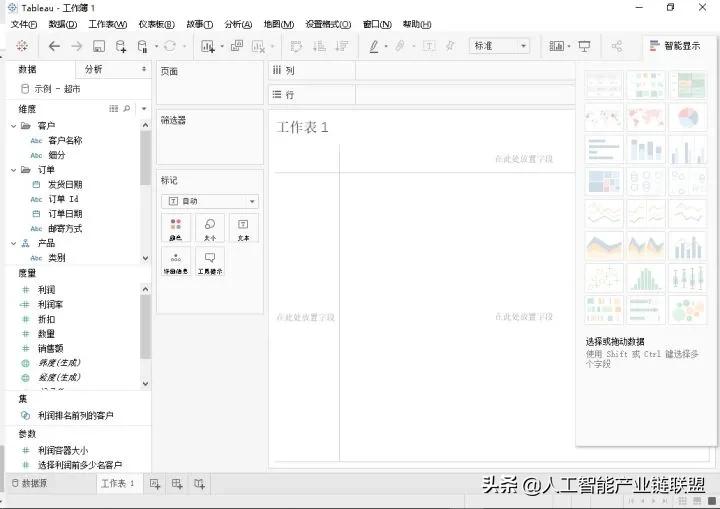Duplicate the sheet with toolbar icon
This screenshot has width=720, height=509.
pos(237,46)
